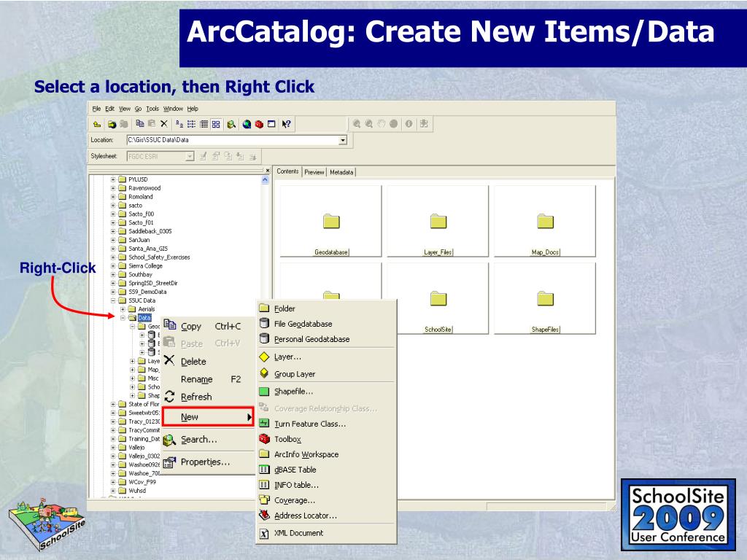Expand the Sierra College folder node
This screenshot has height=560, width=747.
click(113, 265)
